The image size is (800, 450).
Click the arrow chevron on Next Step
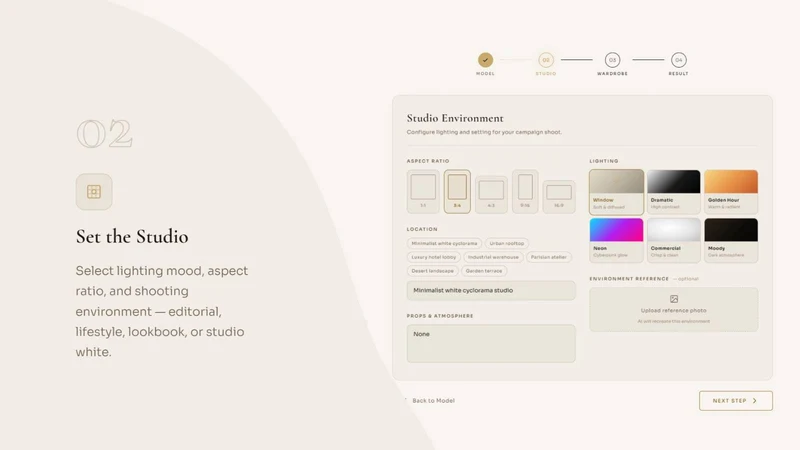[x=755, y=401]
